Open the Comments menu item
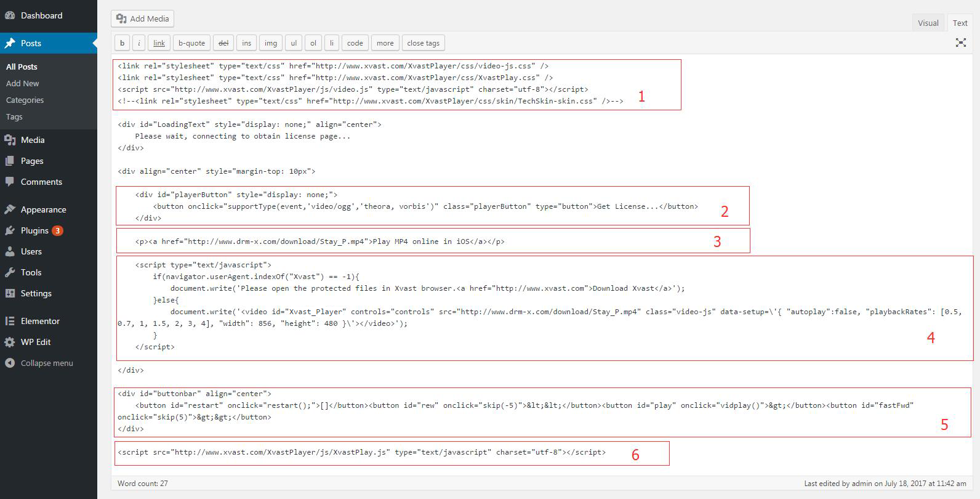This screenshot has width=980, height=499. tap(49, 182)
